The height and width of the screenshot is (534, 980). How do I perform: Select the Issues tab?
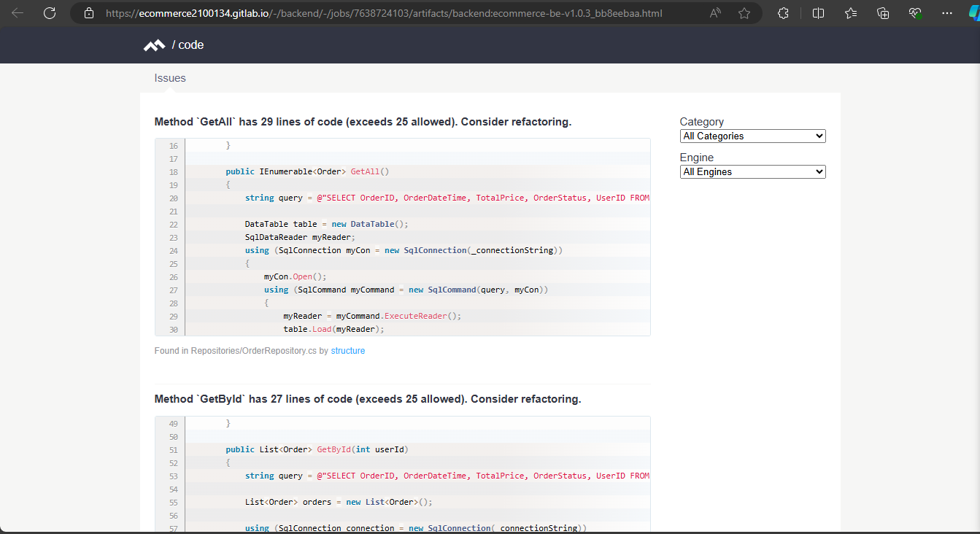[170, 78]
